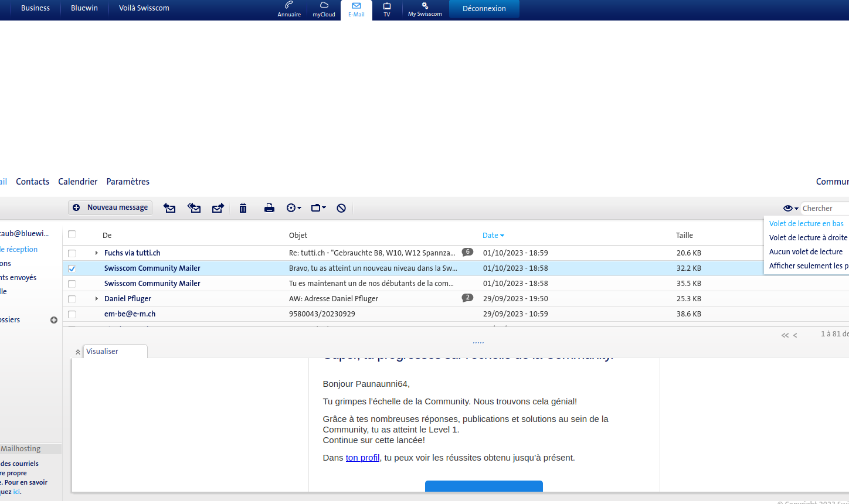Open the 'ton profil' link
This screenshot has width=849, height=504.
(362, 458)
